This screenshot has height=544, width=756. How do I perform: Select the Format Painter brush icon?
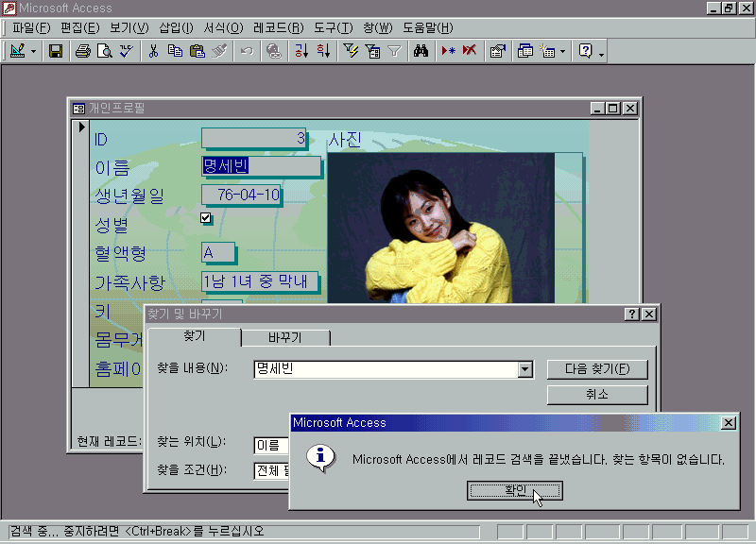[x=219, y=51]
